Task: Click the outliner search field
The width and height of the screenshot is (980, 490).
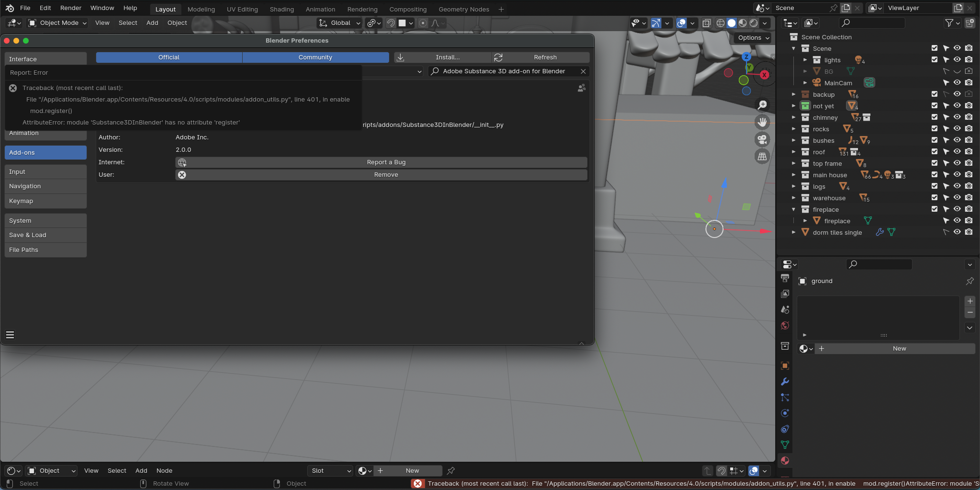Action: (x=872, y=23)
